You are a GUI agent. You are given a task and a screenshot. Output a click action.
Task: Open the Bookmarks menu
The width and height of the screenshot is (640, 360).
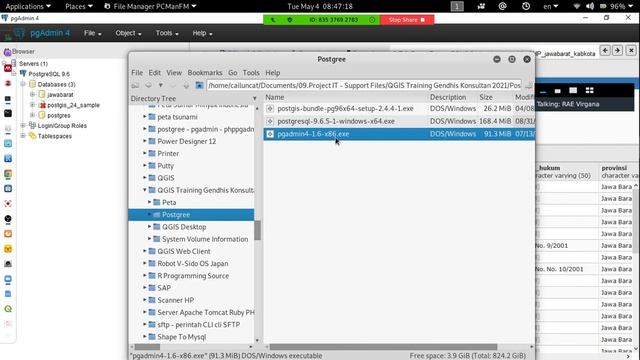click(205, 73)
